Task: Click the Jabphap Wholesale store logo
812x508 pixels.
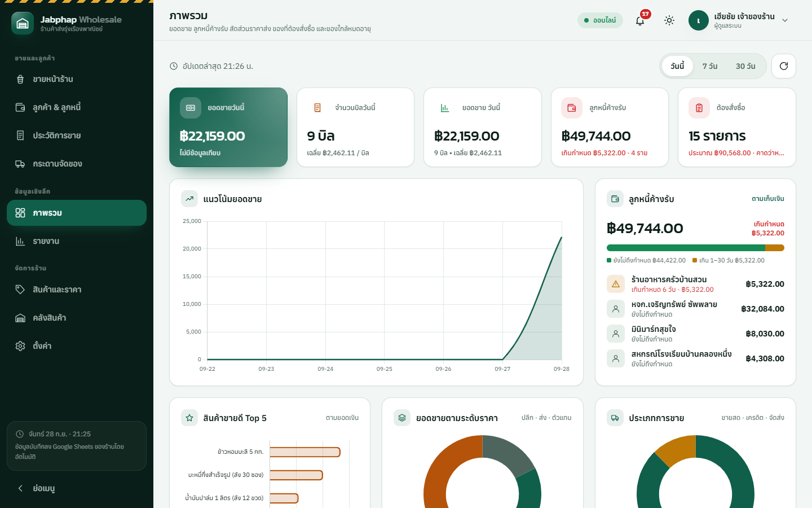Action: (x=23, y=23)
